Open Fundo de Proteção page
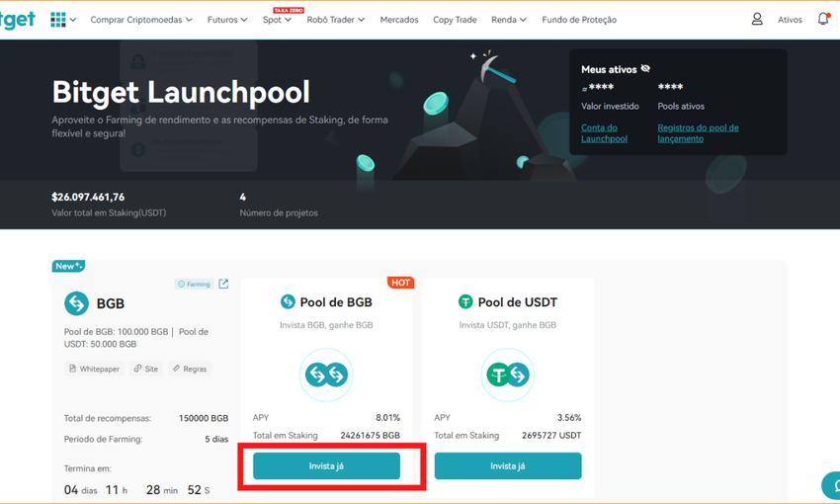Screen dimensions: 840x504 tap(579, 20)
